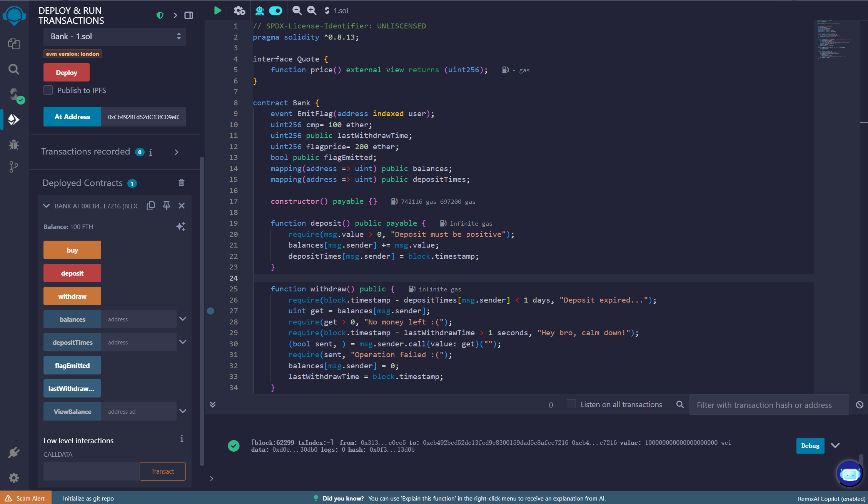
Task: Click the green Run script play icon
Action: 218,10
